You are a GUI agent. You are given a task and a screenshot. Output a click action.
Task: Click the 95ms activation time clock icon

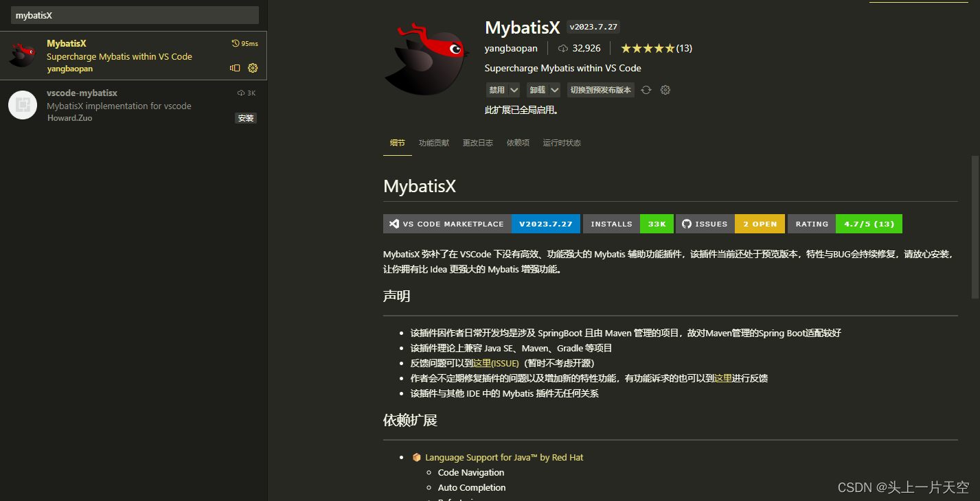236,43
